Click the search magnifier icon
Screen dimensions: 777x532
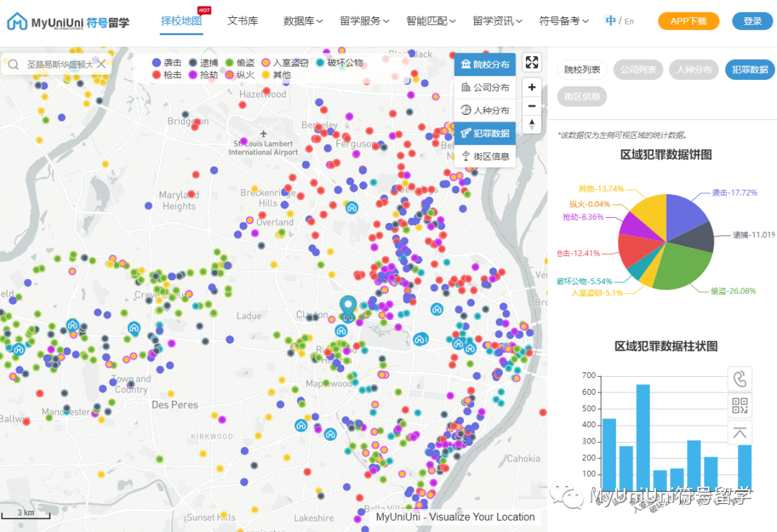coord(14,65)
